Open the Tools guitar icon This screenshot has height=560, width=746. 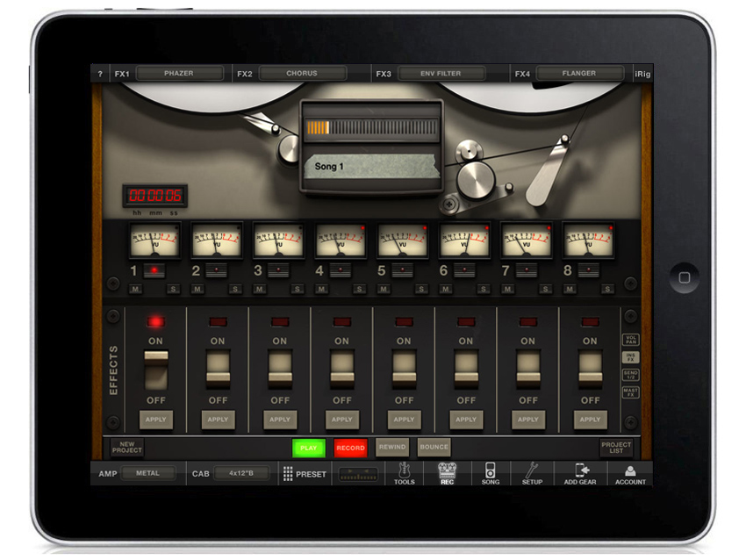pos(404,473)
